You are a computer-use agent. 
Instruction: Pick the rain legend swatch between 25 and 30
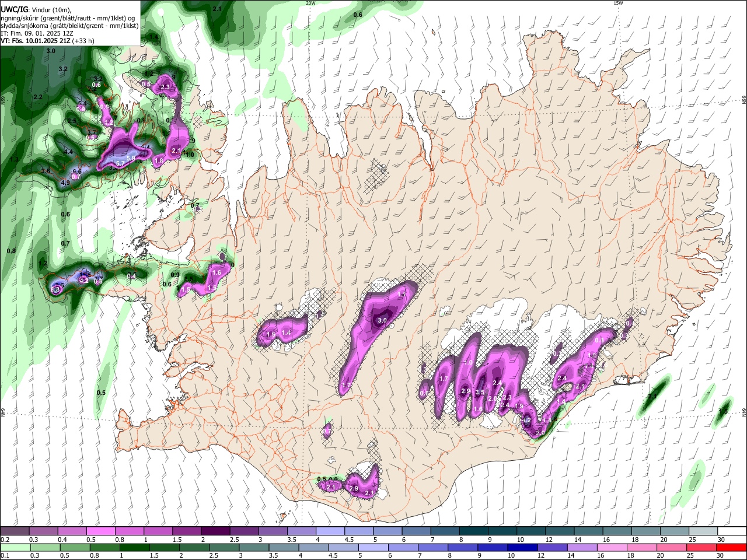701,548
